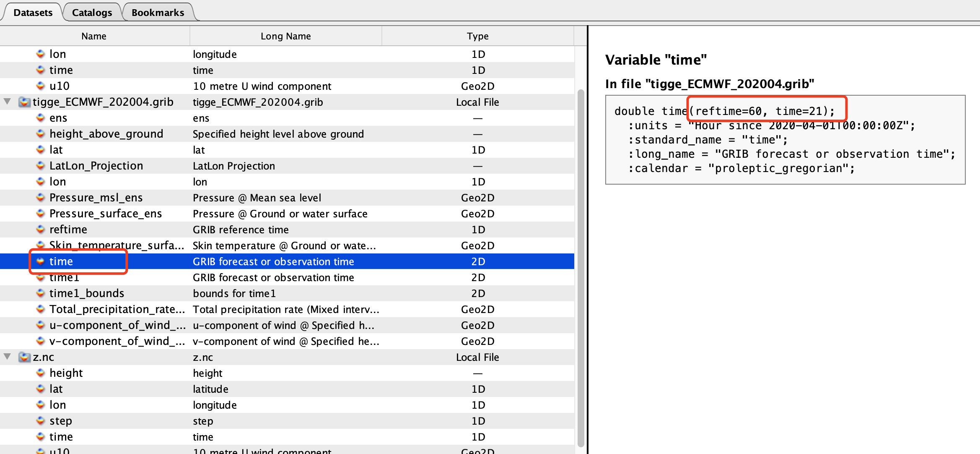Open the Bookmarks tab
This screenshot has height=454, width=980.
158,13
